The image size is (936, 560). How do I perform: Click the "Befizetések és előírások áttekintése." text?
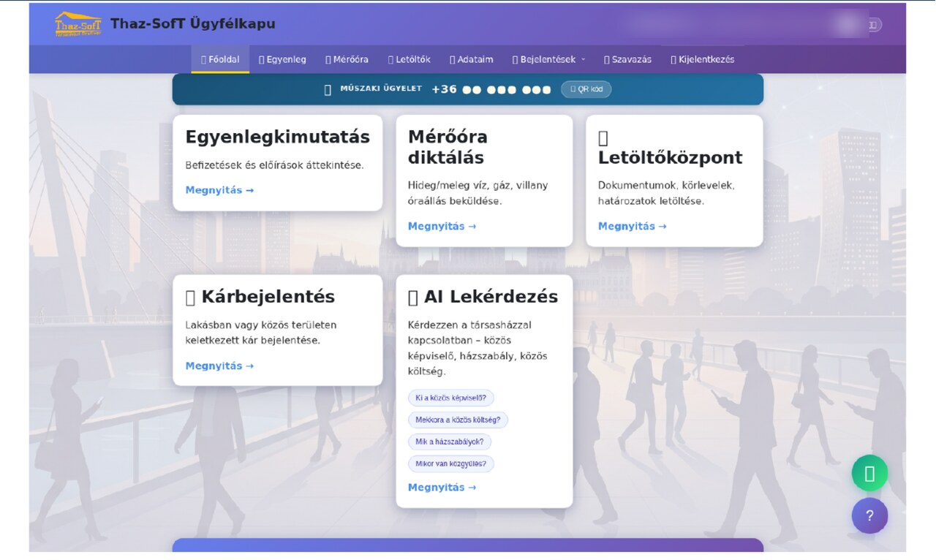coord(274,165)
